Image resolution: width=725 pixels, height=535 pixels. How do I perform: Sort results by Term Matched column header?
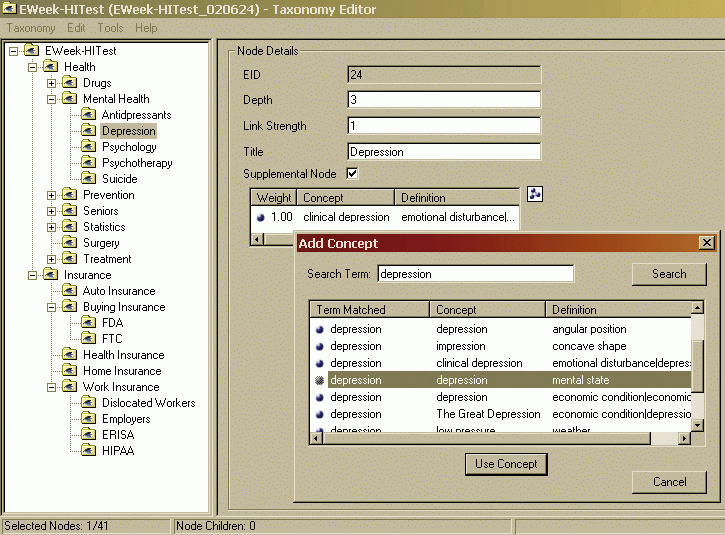(x=369, y=309)
